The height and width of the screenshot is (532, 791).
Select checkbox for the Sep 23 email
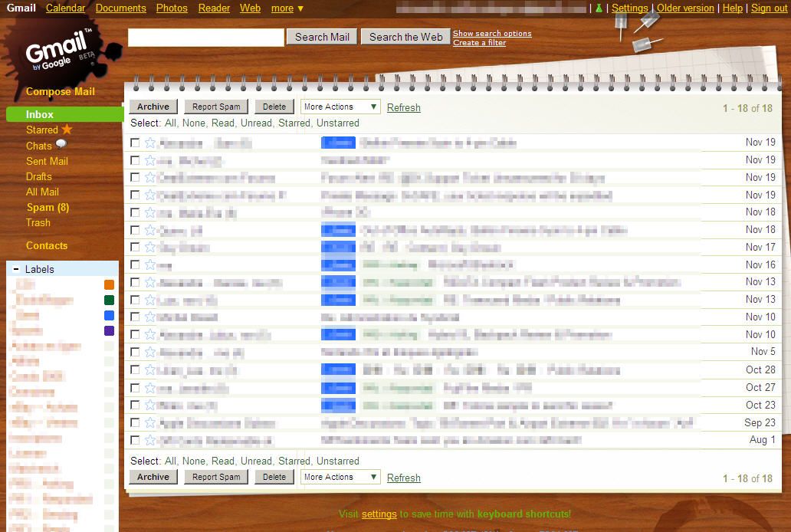point(135,422)
